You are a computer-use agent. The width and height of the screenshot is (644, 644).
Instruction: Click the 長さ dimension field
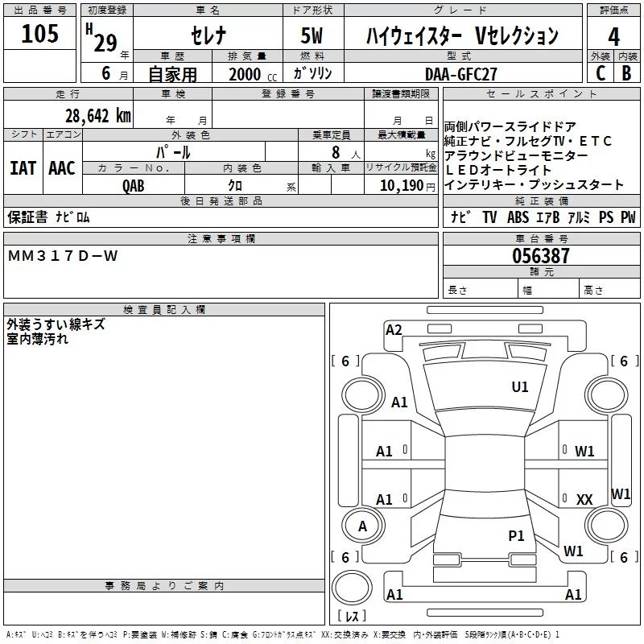pyautogui.click(x=481, y=288)
